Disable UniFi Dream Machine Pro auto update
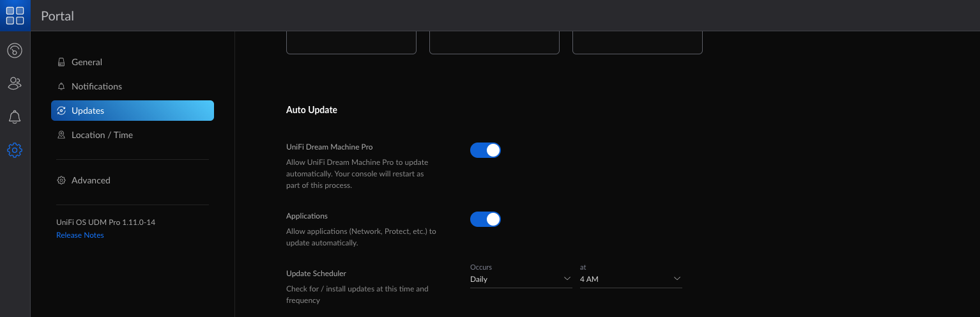The height and width of the screenshot is (317, 980). 486,150
